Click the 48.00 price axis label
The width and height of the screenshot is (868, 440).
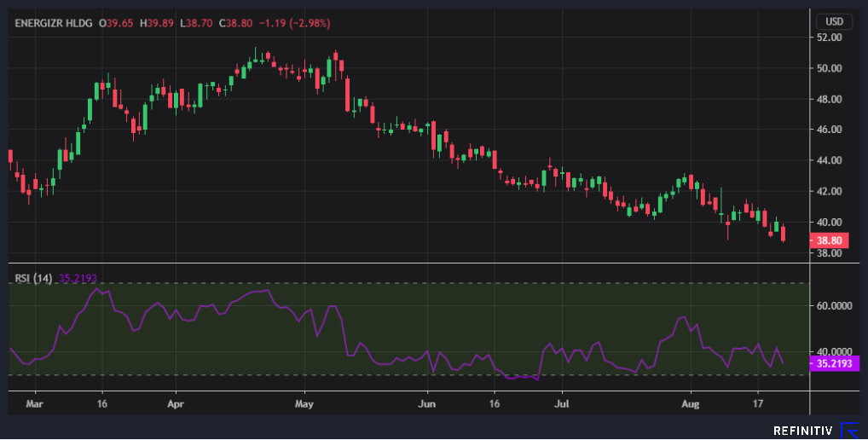click(829, 100)
